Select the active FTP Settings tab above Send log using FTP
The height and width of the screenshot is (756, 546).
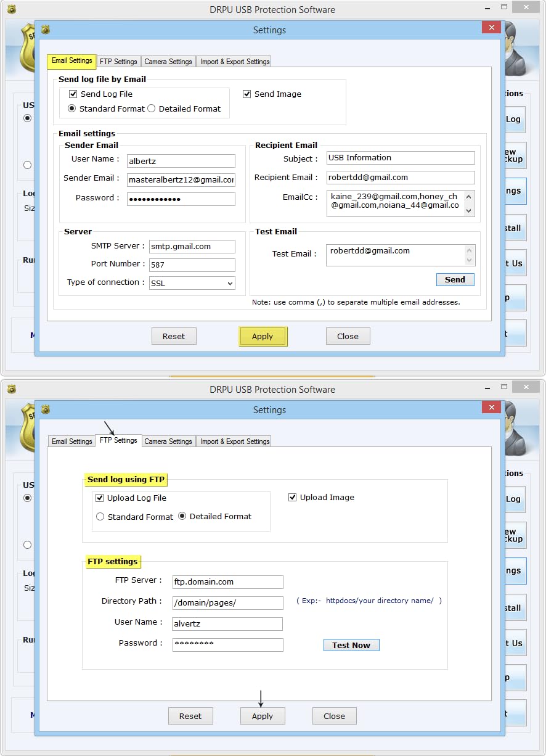[x=118, y=440]
